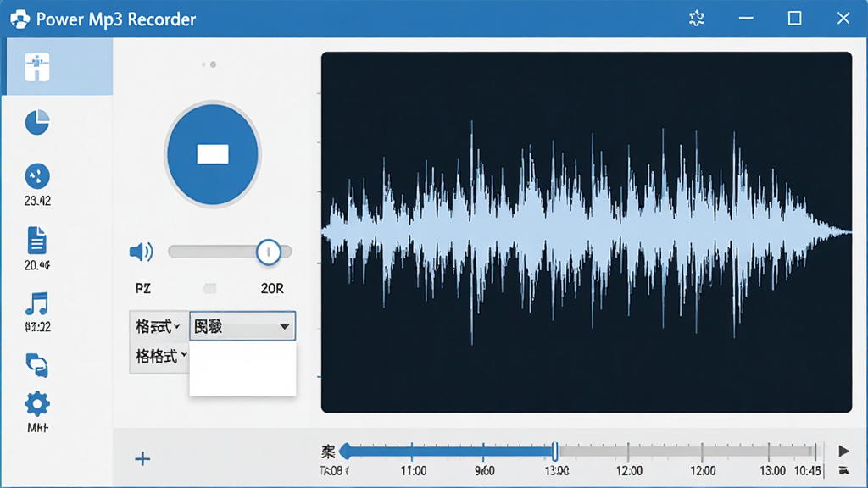Select the music note icon in sidebar

tap(37, 304)
